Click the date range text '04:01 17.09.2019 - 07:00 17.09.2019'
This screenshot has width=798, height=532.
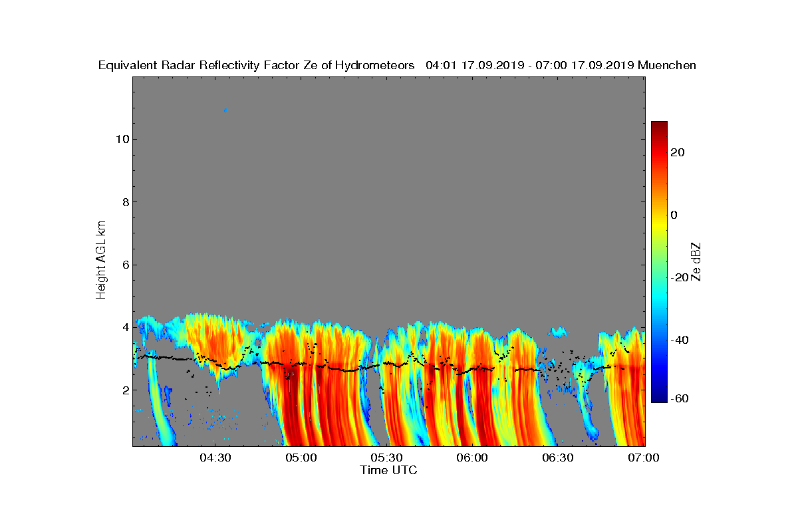(x=529, y=66)
